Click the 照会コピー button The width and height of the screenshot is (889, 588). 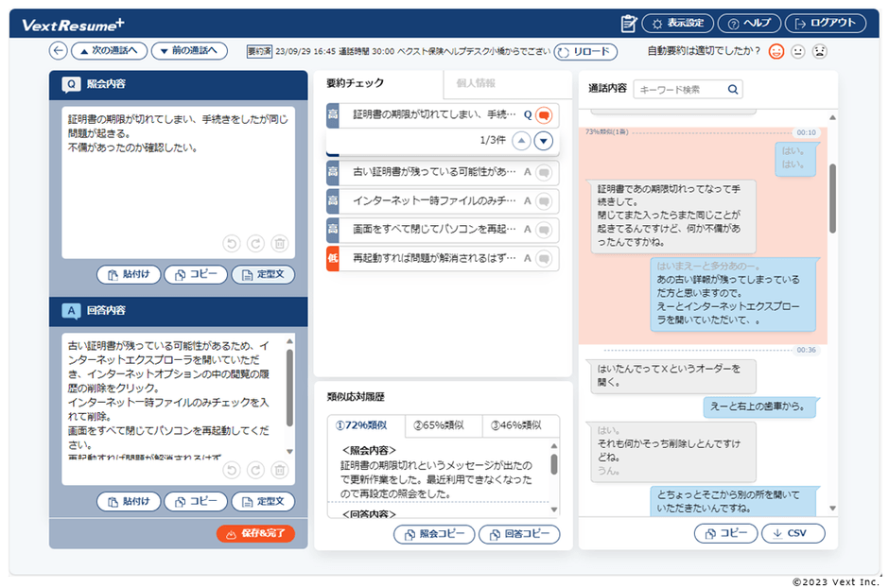pos(434,533)
